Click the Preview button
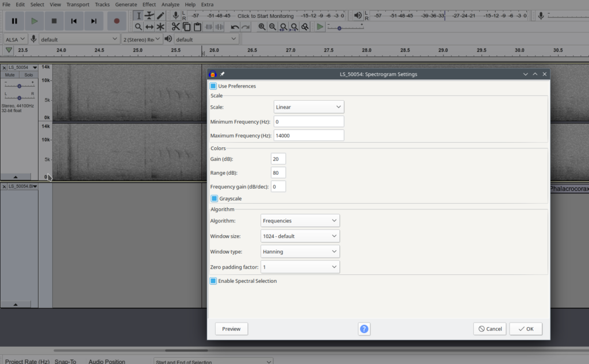The width and height of the screenshot is (589, 364). (231, 329)
